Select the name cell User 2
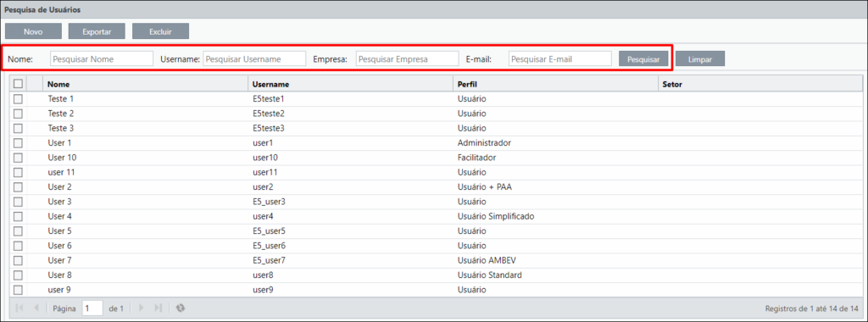 (x=60, y=187)
